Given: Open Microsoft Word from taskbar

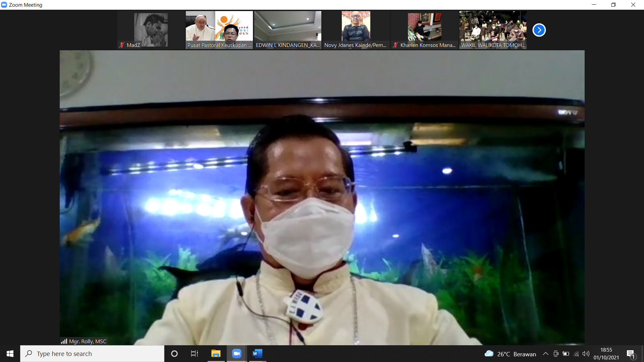Looking at the screenshot, I should click(x=257, y=354).
